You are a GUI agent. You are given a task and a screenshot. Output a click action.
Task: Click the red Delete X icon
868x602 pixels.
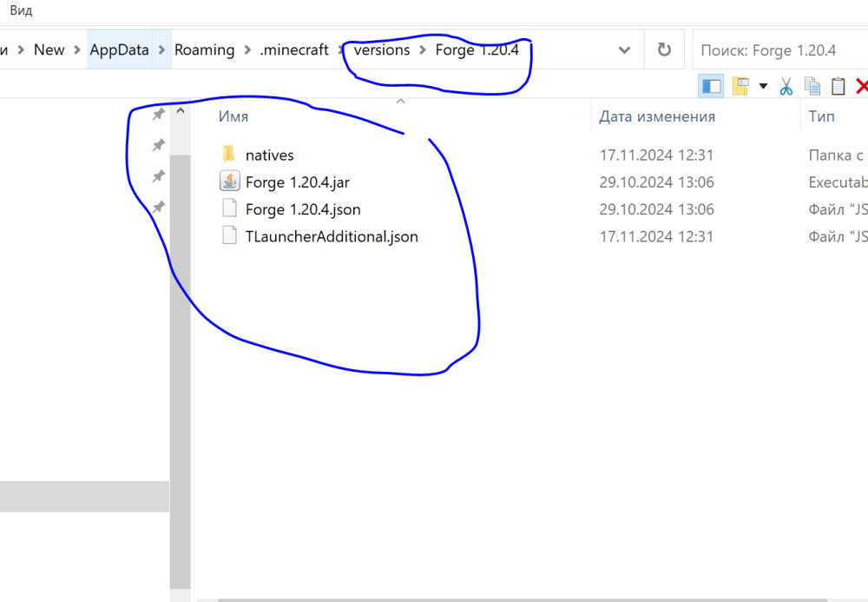[x=861, y=86]
